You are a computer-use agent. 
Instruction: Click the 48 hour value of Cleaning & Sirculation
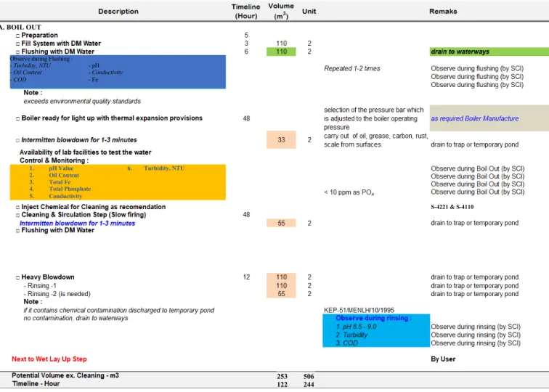(x=246, y=215)
